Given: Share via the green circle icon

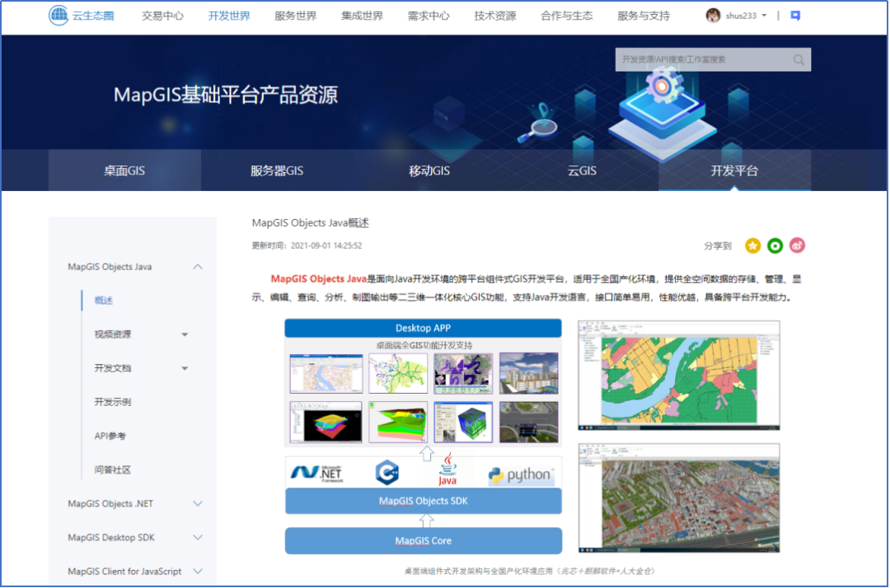Looking at the screenshot, I should coord(775,245).
